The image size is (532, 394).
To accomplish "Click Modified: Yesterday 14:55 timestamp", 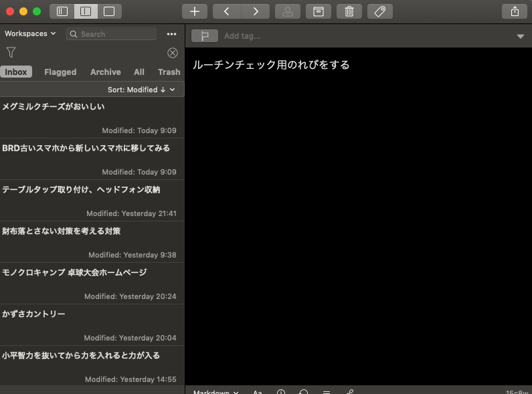I will click(130, 379).
